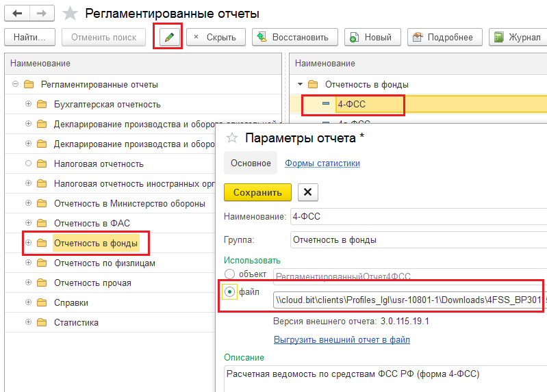The width and height of the screenshot is (547, 392).
Task: Click the Выгрузить внешний отчет в файл link
Action: 342,339
